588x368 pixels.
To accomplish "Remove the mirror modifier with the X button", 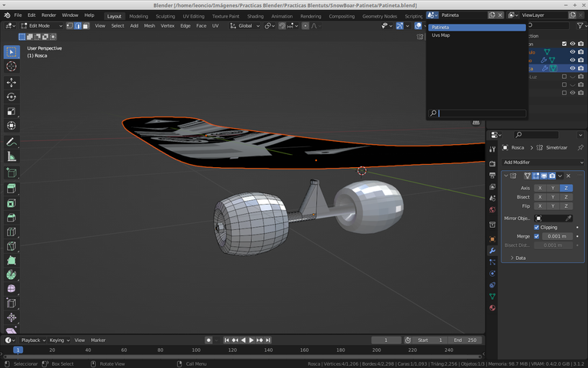I will click(568, 176).
